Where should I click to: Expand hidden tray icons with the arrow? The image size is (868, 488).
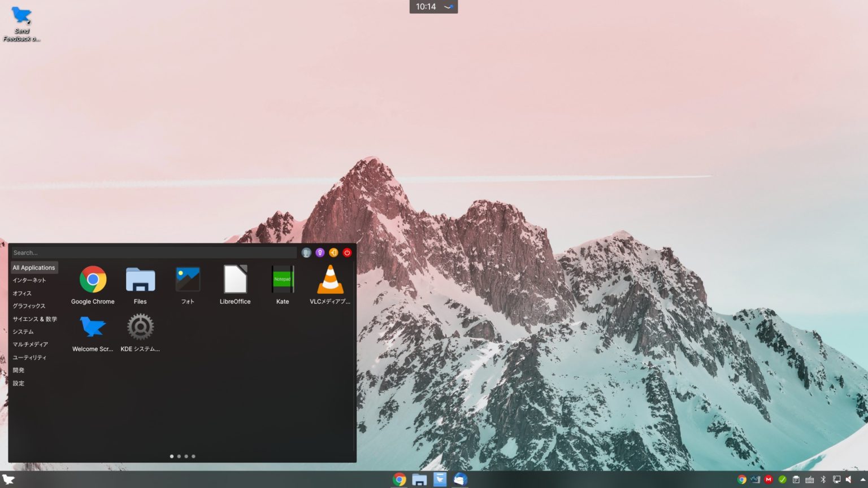coord(863,480)
